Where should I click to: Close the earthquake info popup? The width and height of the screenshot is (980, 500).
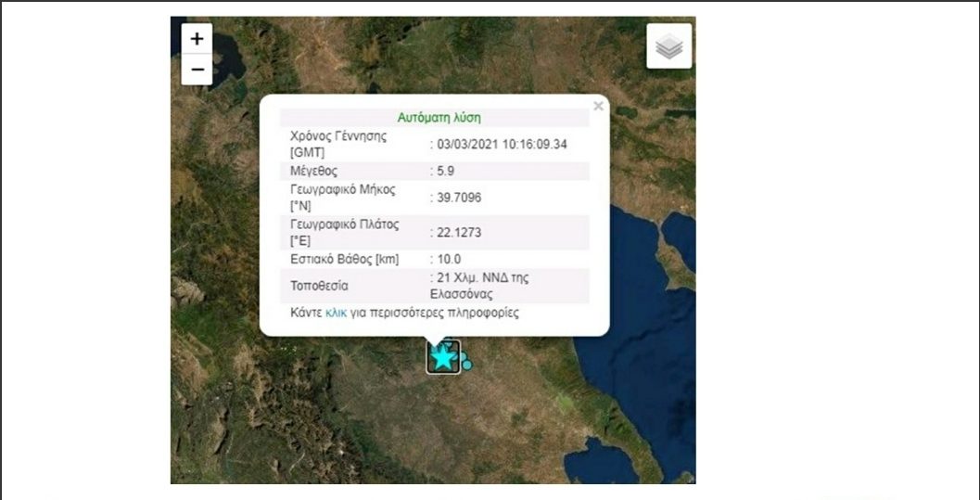598,106
